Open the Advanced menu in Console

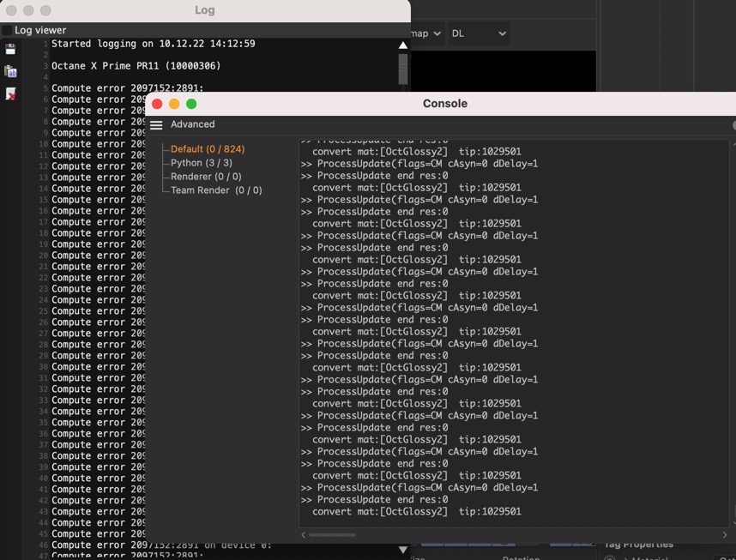pos(192,124)
